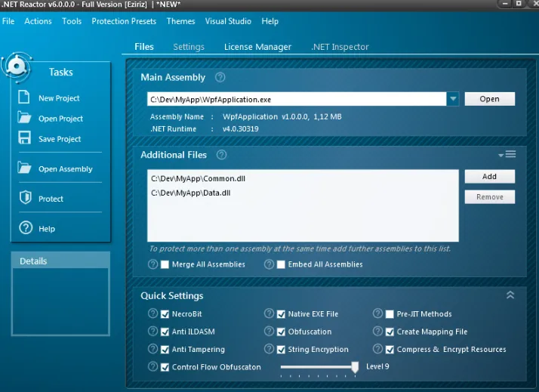
Task: Click the Open Project folder icon
Action: 24,118
